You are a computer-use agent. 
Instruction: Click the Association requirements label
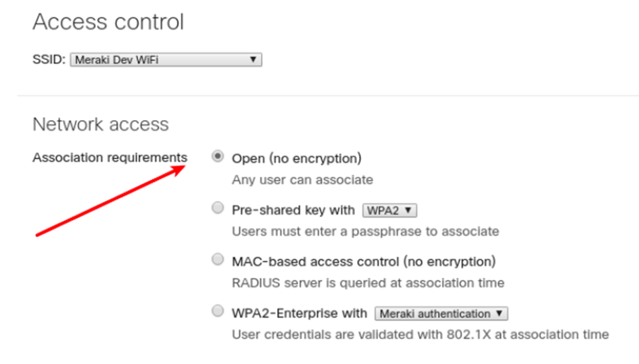click(110, 158)
